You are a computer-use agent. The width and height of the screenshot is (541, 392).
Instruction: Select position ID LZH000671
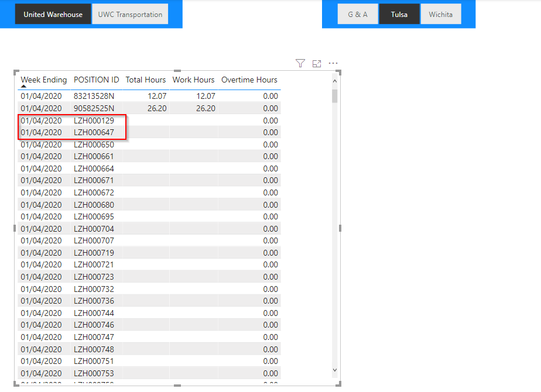[x=94, y=180]
